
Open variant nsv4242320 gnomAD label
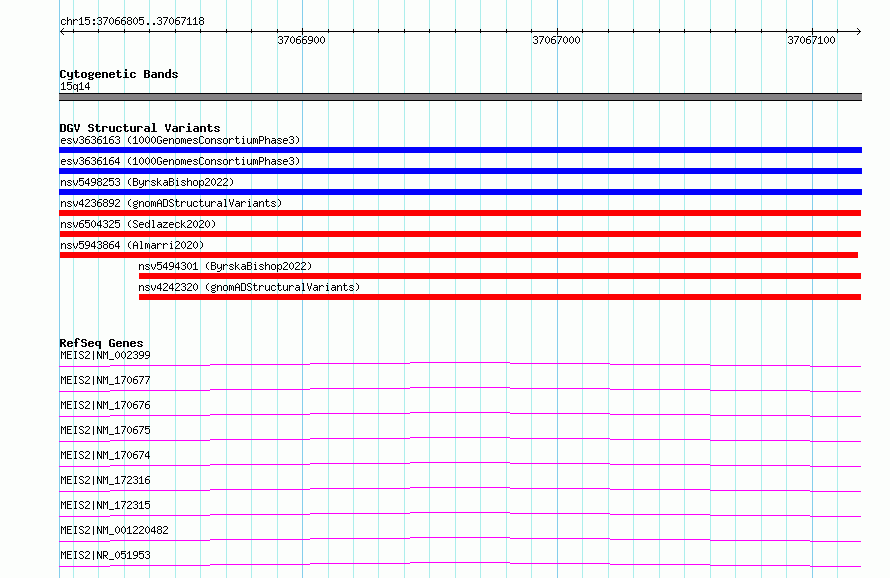pyautogui.click(x=249, y=287)
